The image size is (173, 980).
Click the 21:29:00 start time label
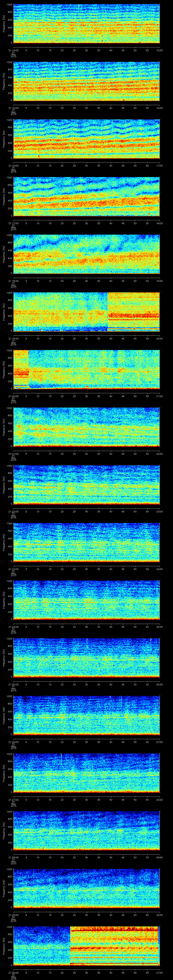(13, 915)
